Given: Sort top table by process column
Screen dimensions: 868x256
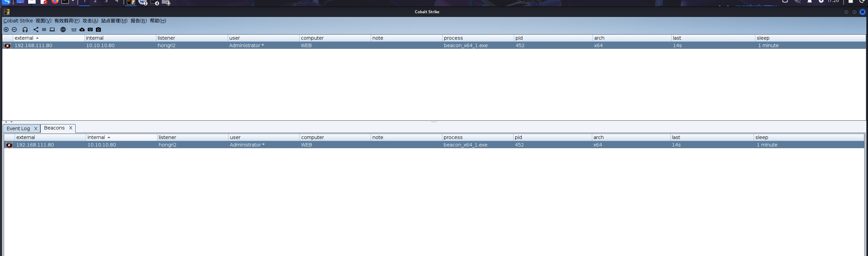Looking at the screenshot, I should click(x=478, y=38).
